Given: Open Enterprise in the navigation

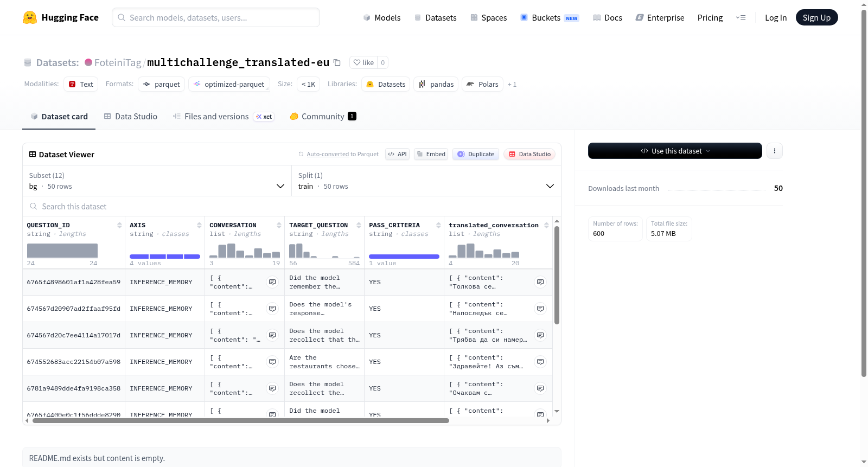Looking at the screenshot, I should click(660, 17).
